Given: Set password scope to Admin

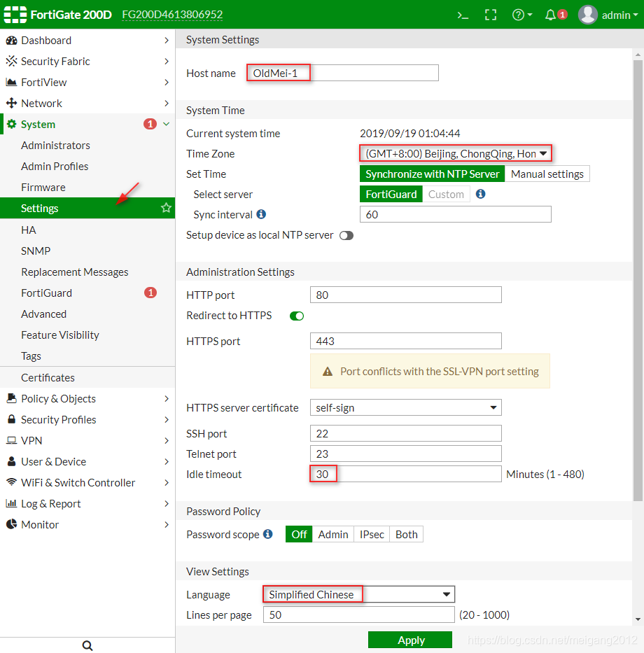Looking at the screenshot, I should (x=332, y=534).
